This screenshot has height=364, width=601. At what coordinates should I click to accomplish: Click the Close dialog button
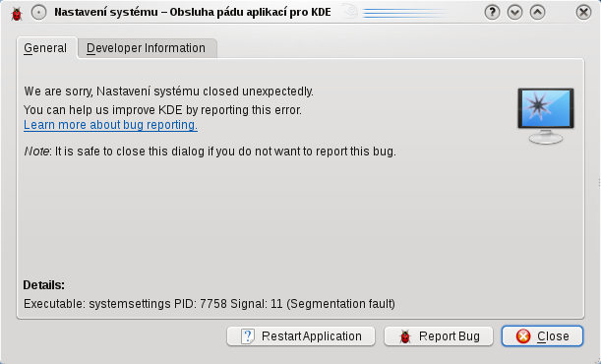pyautogui.click(x=542, y=336)
